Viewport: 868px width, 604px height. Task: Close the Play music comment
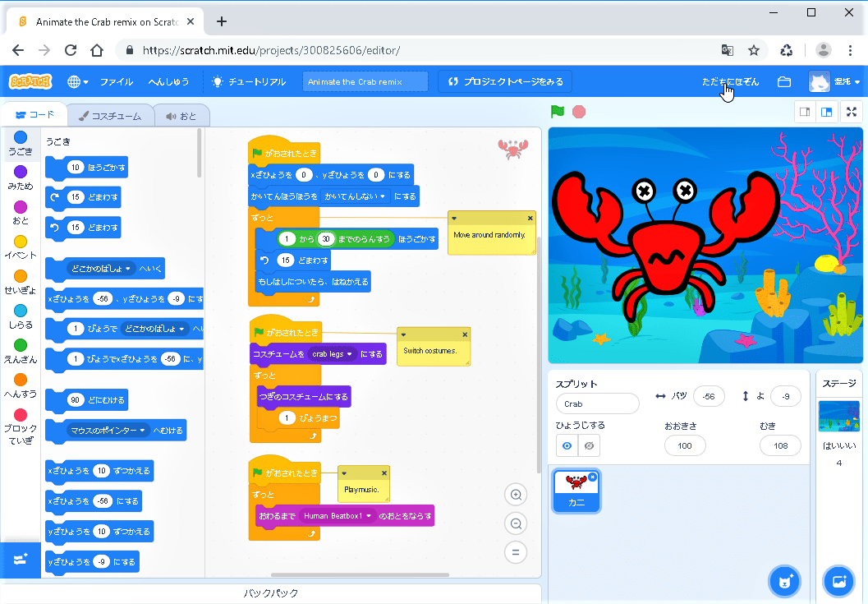[383, 473]
